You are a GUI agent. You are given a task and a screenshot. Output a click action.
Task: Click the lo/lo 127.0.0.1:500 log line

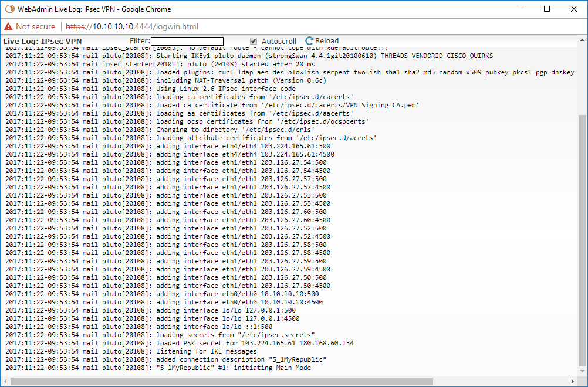150,311
